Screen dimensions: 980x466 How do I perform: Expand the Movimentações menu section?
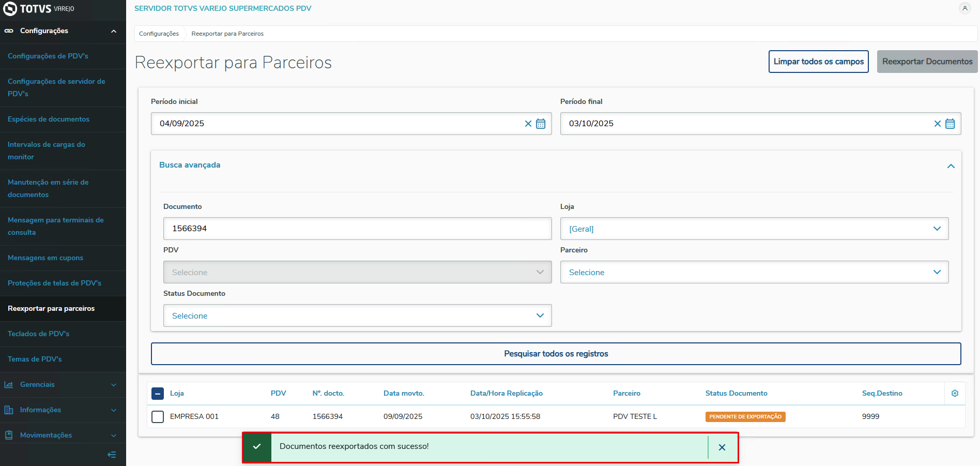click(x=114, y=435)
